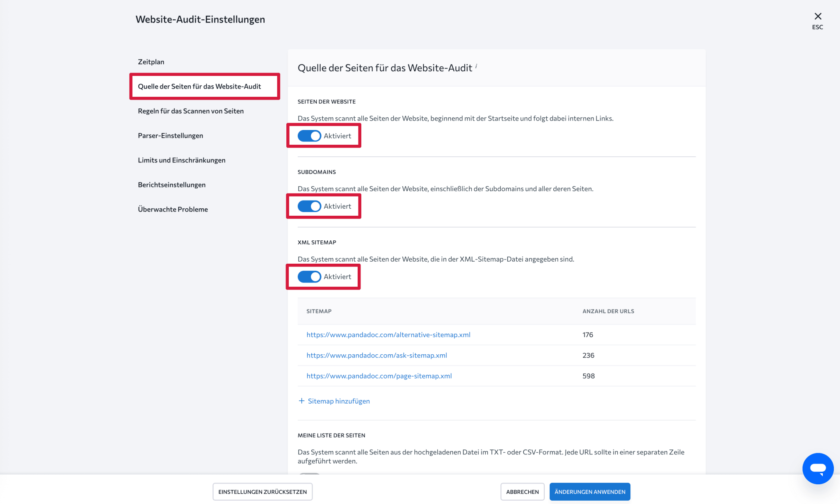Open Limits und Einschränkungen settings
This screenshot has width=840, height=504.
(x=181, y=160)
